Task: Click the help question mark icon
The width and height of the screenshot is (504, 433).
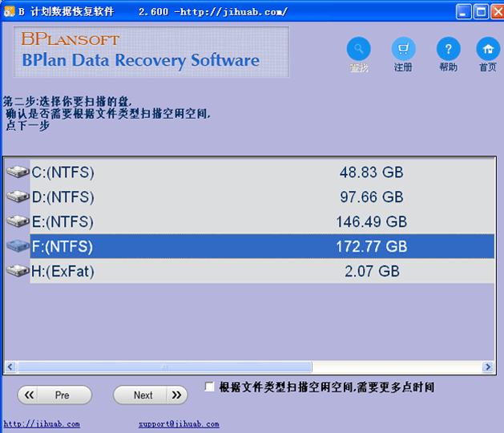Action: (448, 49)
